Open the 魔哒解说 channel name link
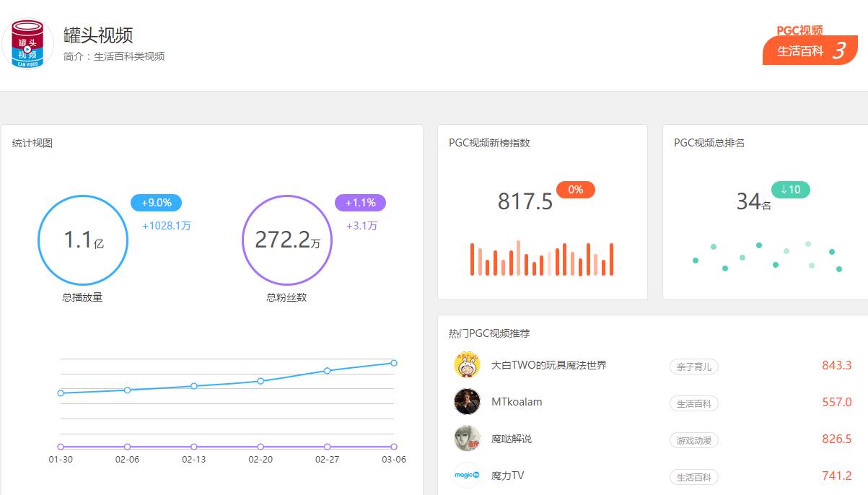 511,439
